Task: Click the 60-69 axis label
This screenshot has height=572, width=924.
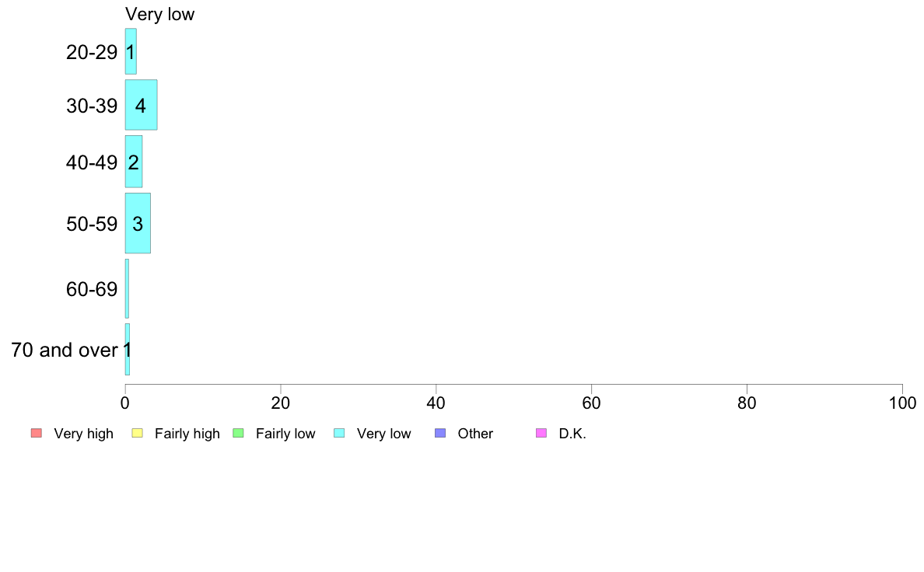Action: [x=92, y=289]
